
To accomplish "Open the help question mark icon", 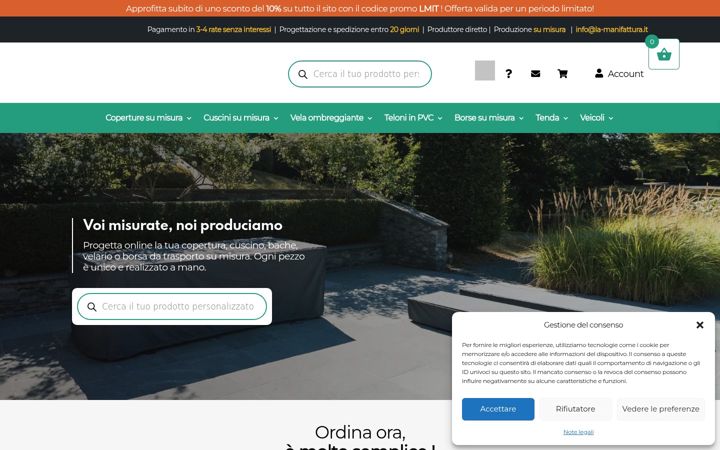I will 508,73.
